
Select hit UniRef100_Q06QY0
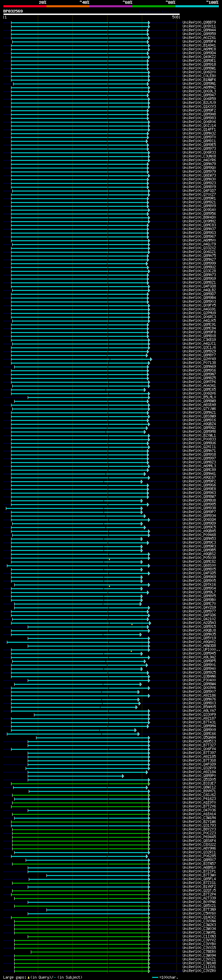click(199, 72)
